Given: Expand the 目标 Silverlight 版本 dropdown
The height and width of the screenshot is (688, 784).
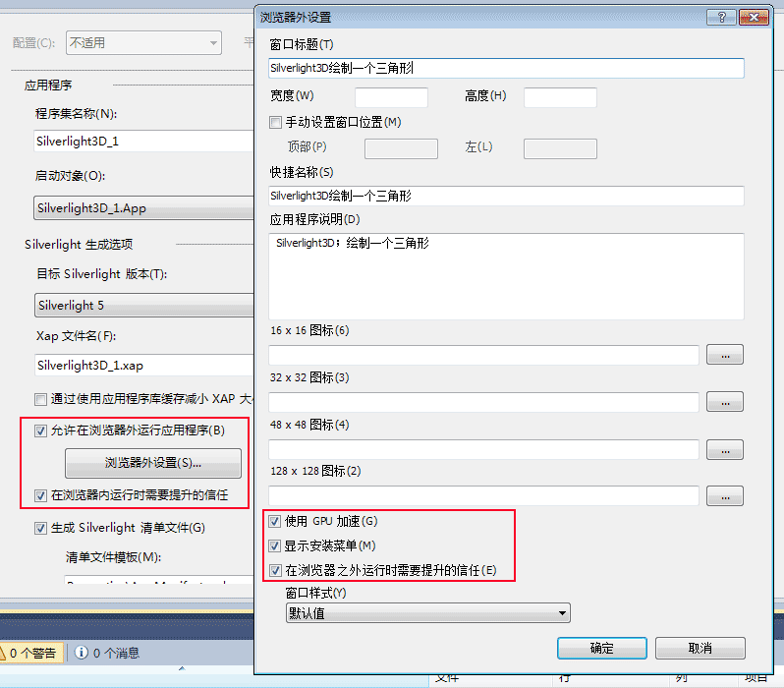Looking at the screenshot, I should point(143,306).
